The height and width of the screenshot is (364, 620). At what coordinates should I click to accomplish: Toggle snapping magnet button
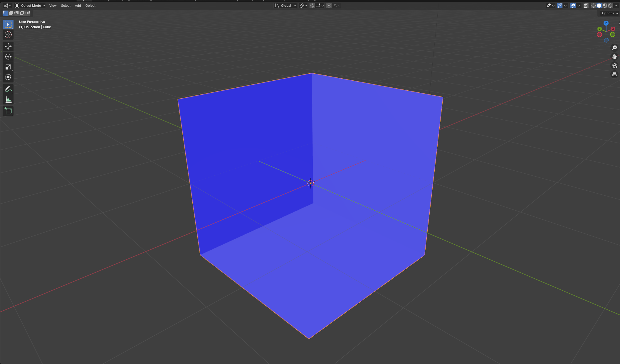click(x=312, y=6)
